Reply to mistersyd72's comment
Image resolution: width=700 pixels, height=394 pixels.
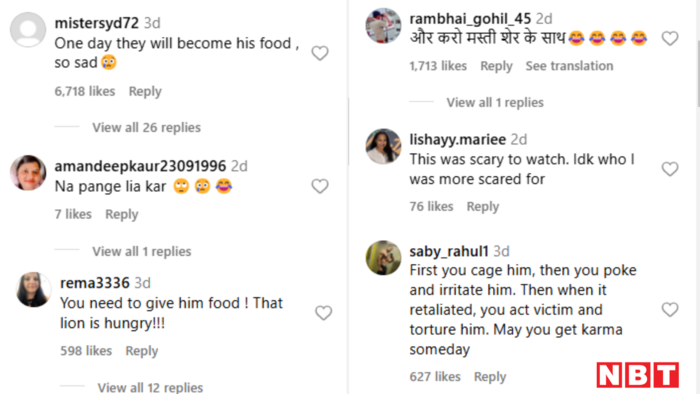point(145,91)
